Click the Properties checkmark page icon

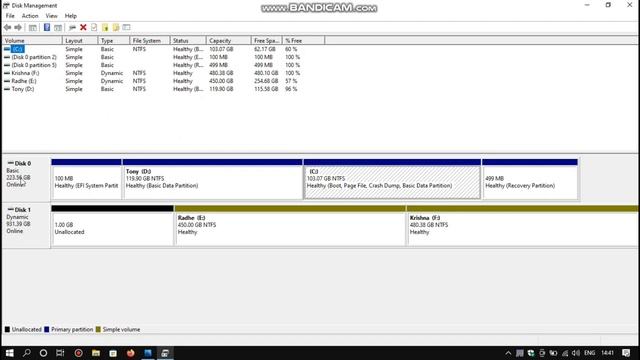point(94,27)
